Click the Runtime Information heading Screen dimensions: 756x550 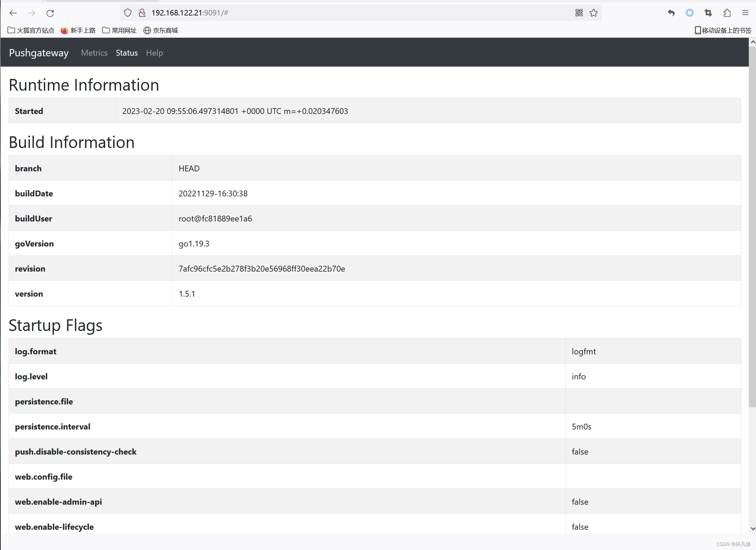(84, 85)
